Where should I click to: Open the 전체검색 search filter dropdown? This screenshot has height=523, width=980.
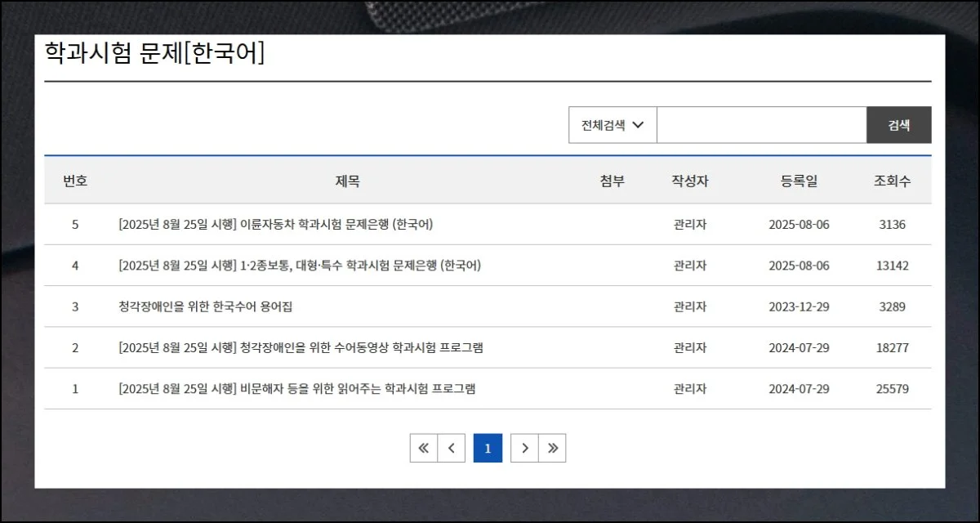[612, 125]
